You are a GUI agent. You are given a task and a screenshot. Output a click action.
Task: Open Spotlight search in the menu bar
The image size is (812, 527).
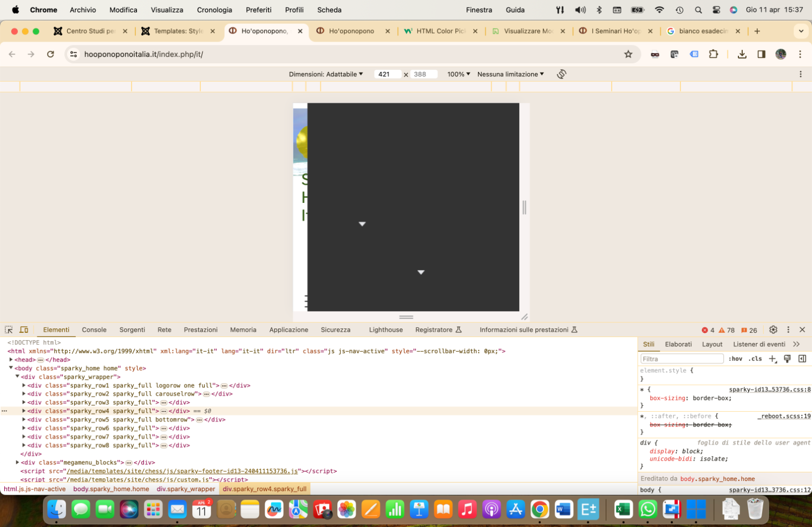[x=698, y=10]
